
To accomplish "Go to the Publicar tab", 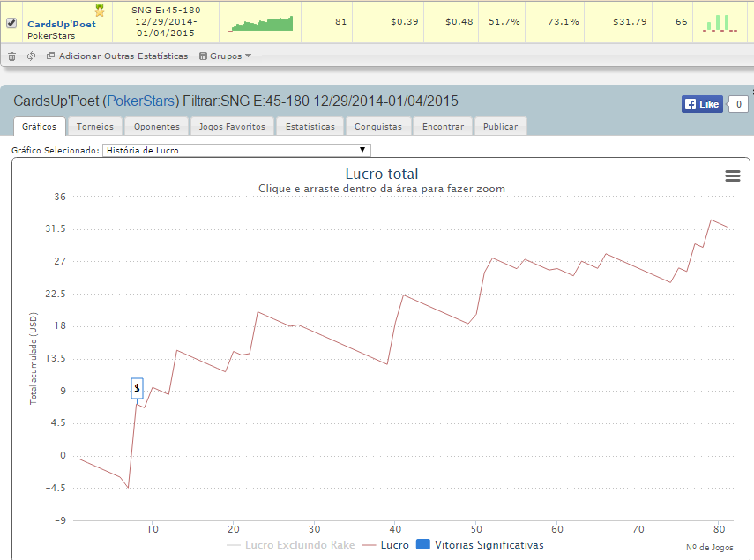I will 501,126.
